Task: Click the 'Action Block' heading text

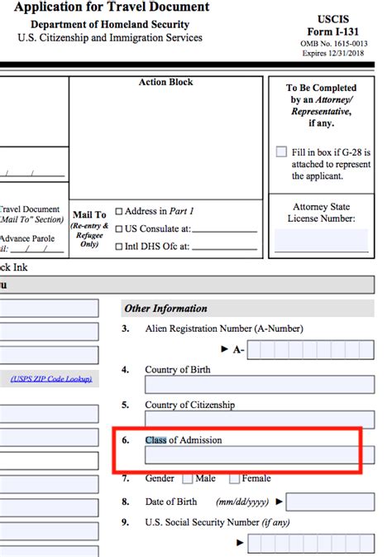Action: point(166,82)
